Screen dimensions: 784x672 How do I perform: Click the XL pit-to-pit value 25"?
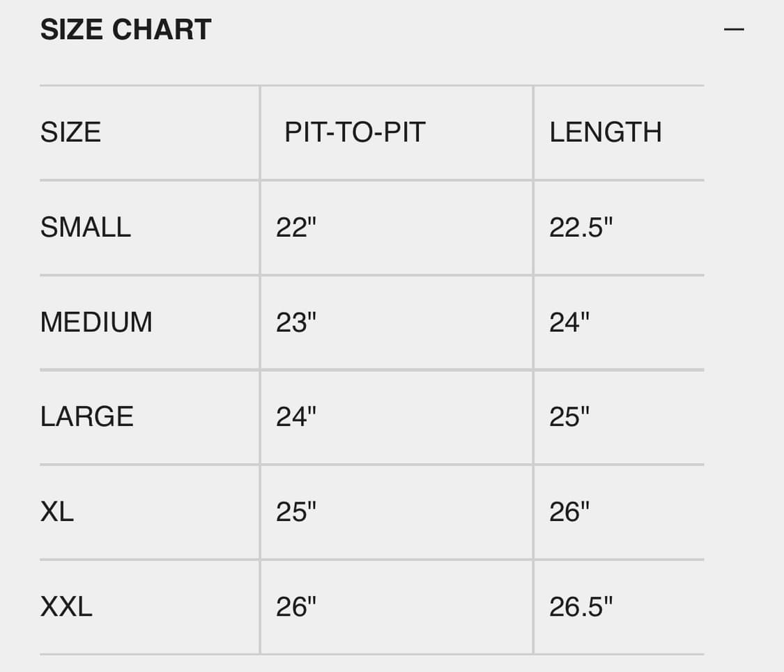tap(296, 512)
